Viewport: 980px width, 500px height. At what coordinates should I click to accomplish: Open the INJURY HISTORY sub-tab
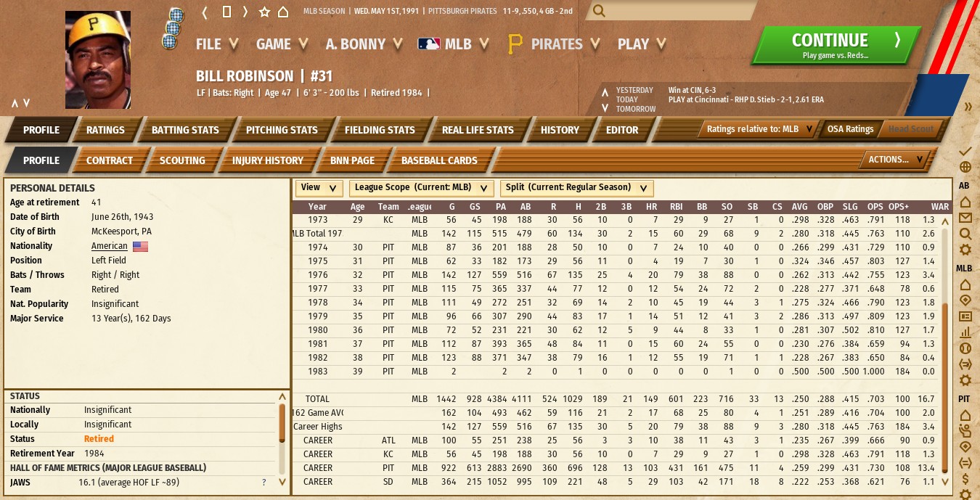[x=267, y=160]
